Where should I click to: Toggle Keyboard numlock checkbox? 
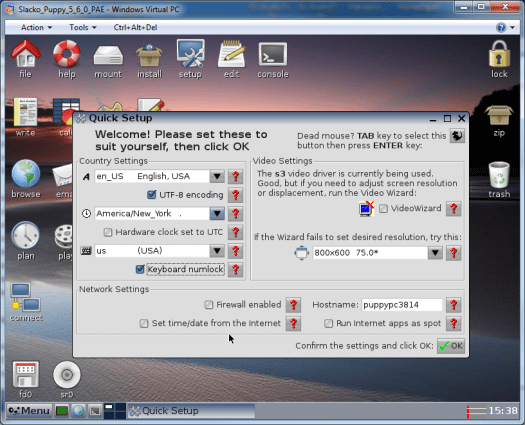(140, 269)
